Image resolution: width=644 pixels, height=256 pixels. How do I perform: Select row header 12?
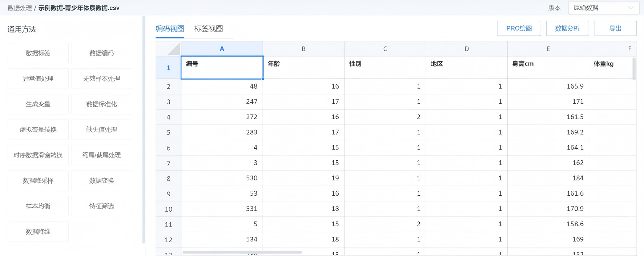click(x=168, y=240)
